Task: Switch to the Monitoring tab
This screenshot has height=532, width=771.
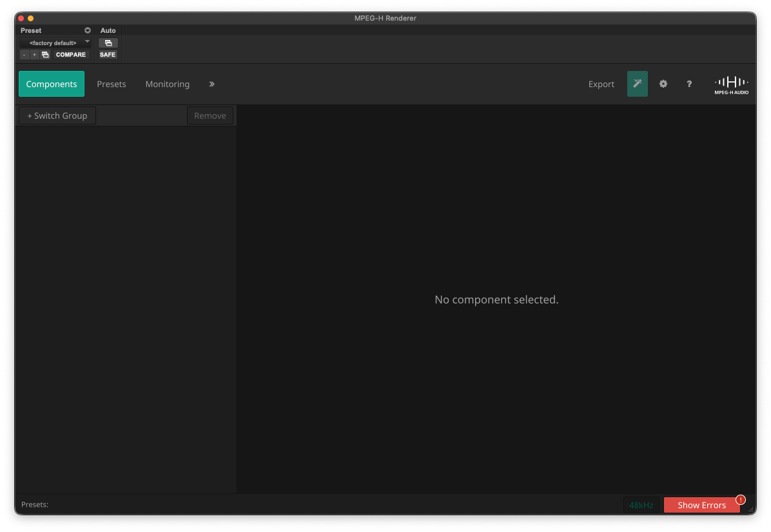Action: coord(167,84)
